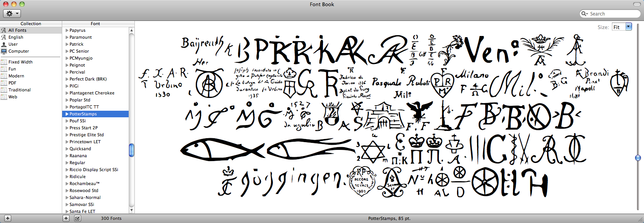
Task: Click the add font plus button
Action: pyautogui.click(x=66, y=218)
